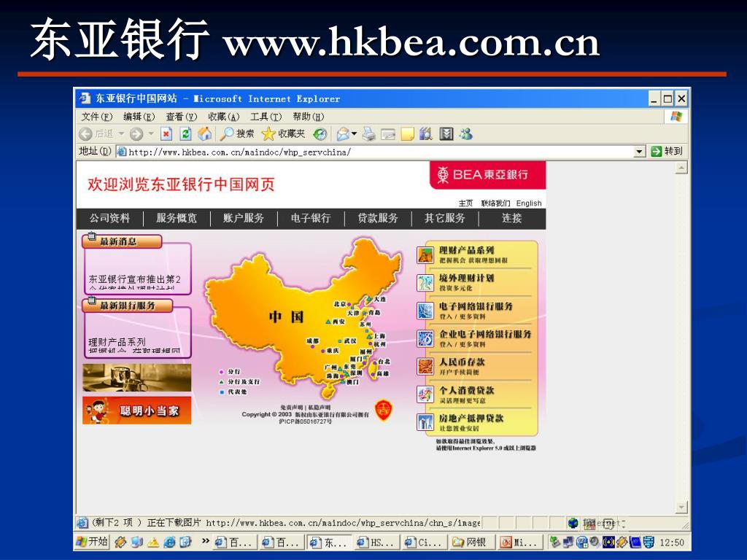Click the coffee cup thumbnail image
Screen dimensions: 747x560
click(136, 378)
